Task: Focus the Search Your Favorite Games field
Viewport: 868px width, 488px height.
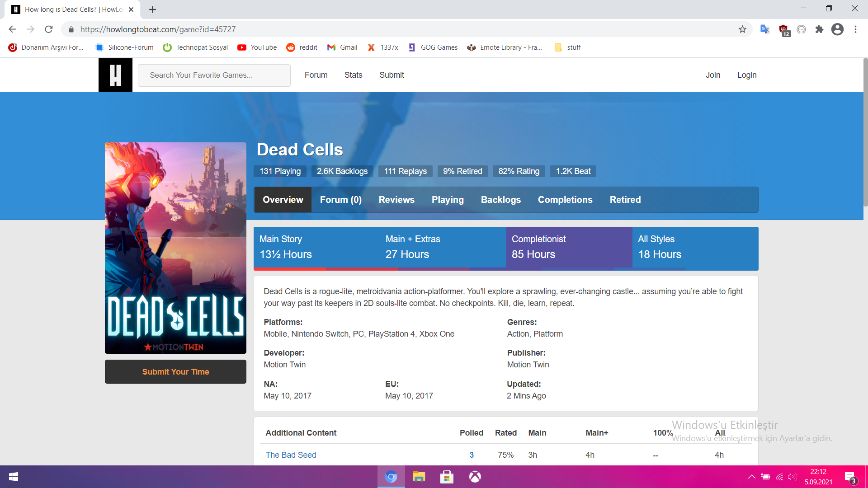Action: [214, 75]
